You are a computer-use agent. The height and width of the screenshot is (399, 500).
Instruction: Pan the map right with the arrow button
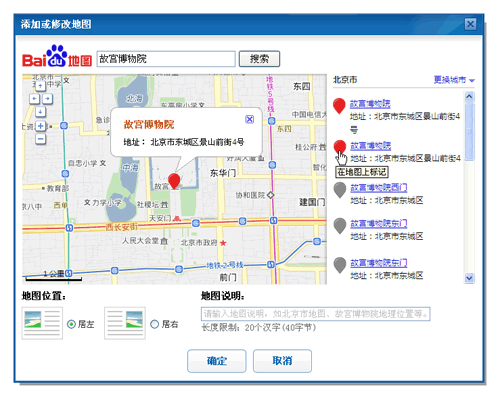click(48, 99)
